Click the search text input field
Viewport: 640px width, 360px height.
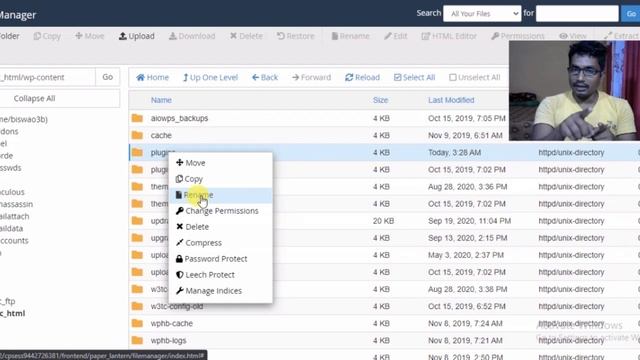coord(577,13)
